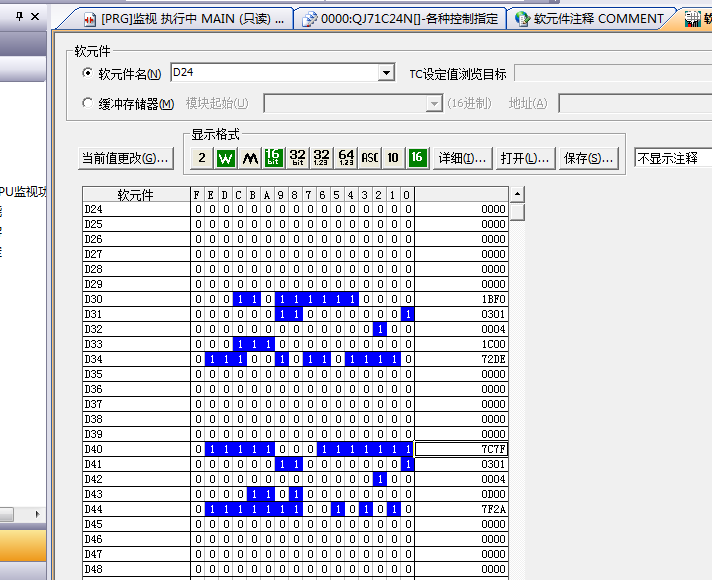Switch to the PRG 监视 MAIN tab
This screenshot has height=580, width=712.
[184, 19]
